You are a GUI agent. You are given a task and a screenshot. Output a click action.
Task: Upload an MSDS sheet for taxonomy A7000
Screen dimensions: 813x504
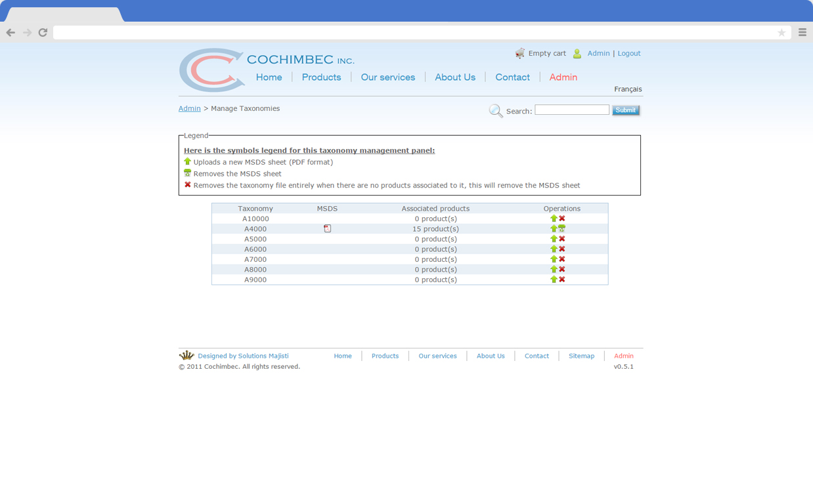coord(554,259)
